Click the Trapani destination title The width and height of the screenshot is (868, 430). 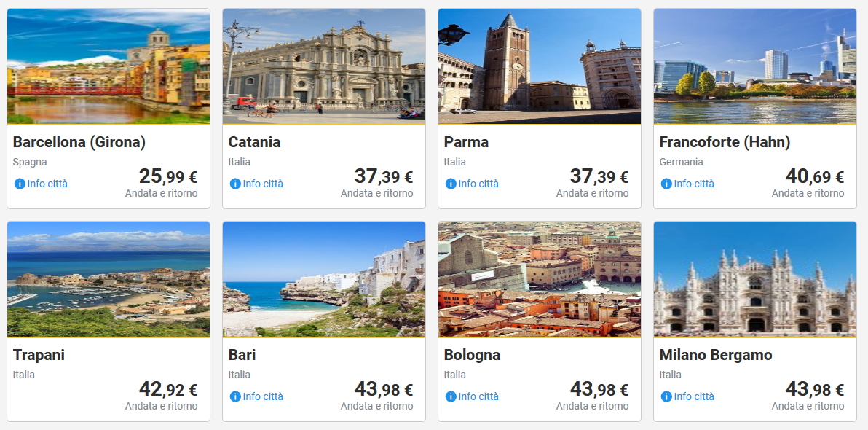pyautogui.click(x=39, y=355)
